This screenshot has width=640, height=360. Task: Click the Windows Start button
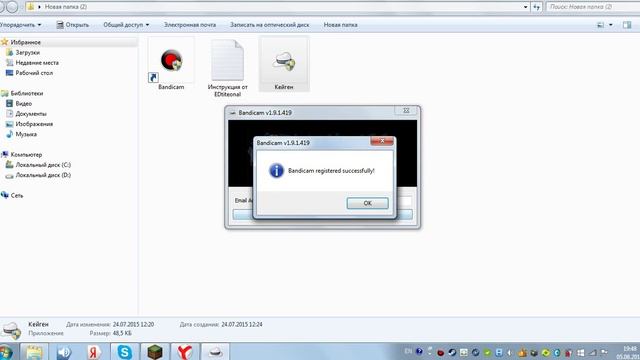6,352
